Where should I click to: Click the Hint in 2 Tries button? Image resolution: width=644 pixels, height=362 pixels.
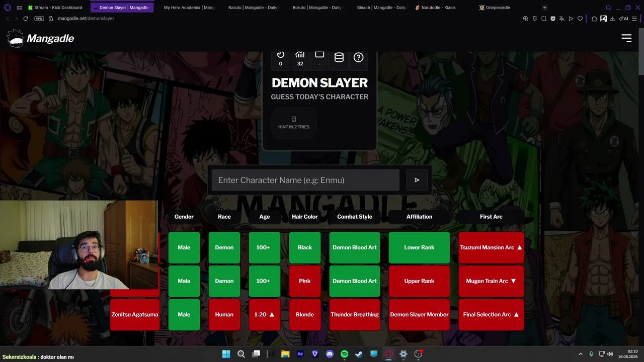point(294,123)
